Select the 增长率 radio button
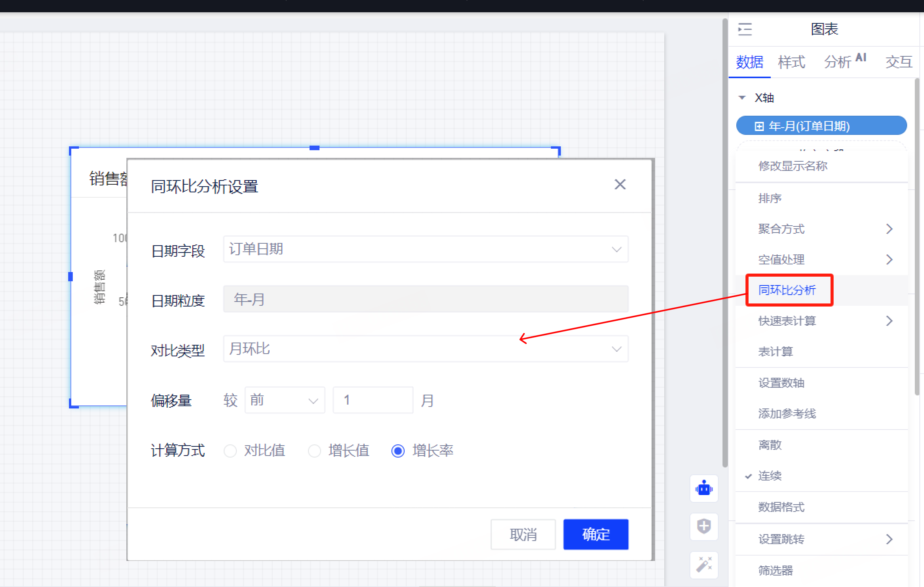 pyautogui.click(x=398, y=451)
